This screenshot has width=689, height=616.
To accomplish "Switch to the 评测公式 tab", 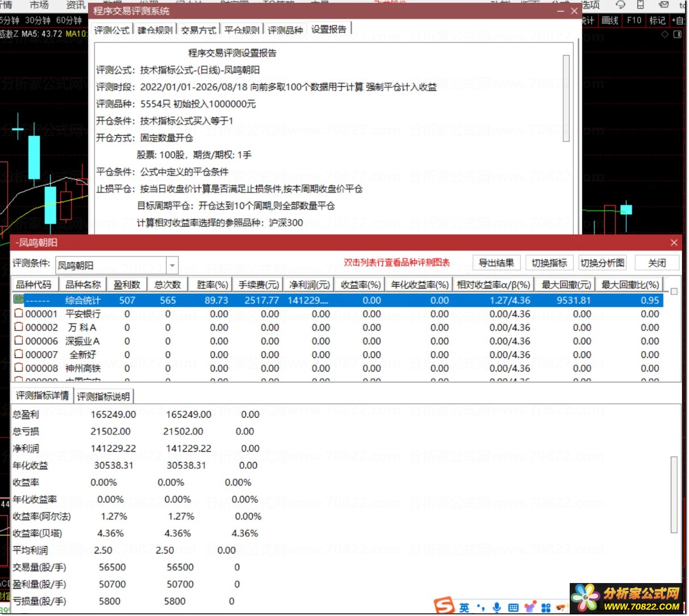I will click(111, 30).
